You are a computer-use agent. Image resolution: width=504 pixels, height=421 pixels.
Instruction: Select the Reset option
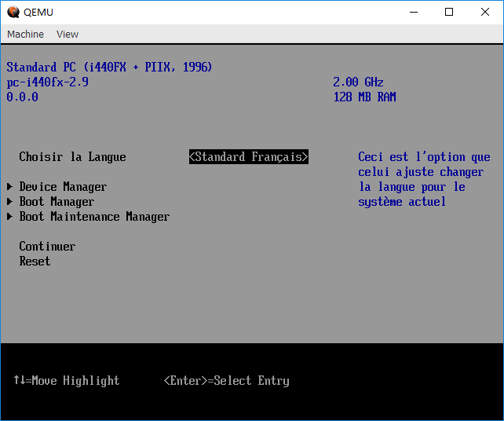[35, 261]
